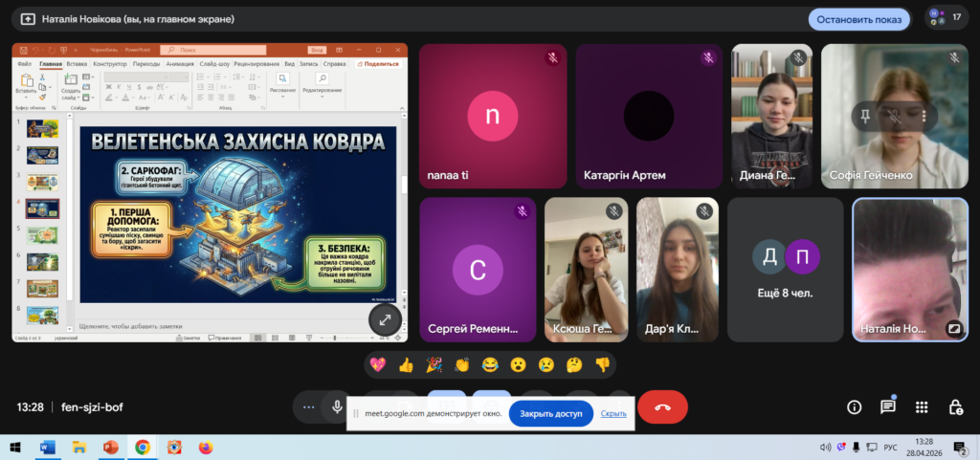Image resolution: width=980 pixels, height=460 pixels.
Task: Send the laughing face reaction
Action: click(x=490, y=364)
